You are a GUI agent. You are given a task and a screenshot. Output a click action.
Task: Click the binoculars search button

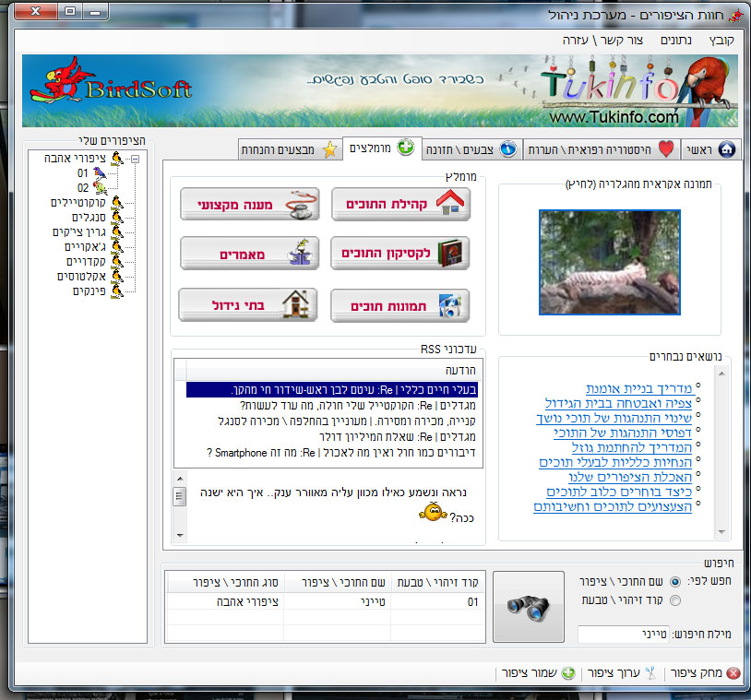529,606
